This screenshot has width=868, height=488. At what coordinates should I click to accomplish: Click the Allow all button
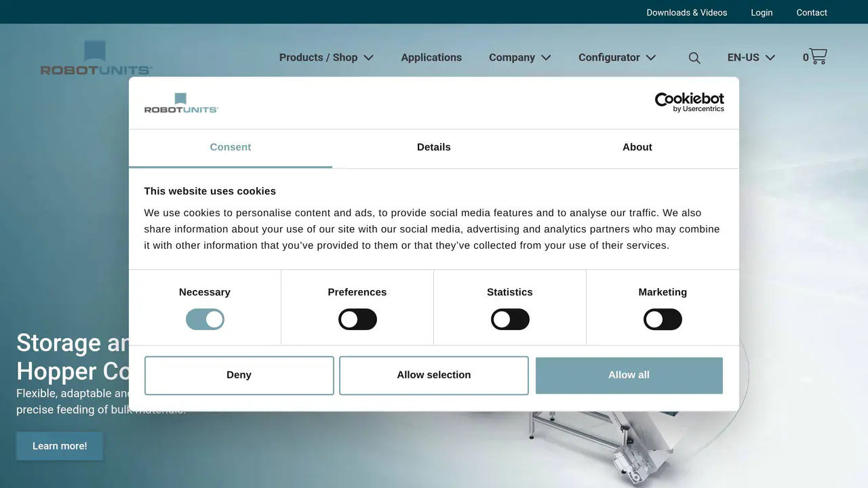[629, 375]
